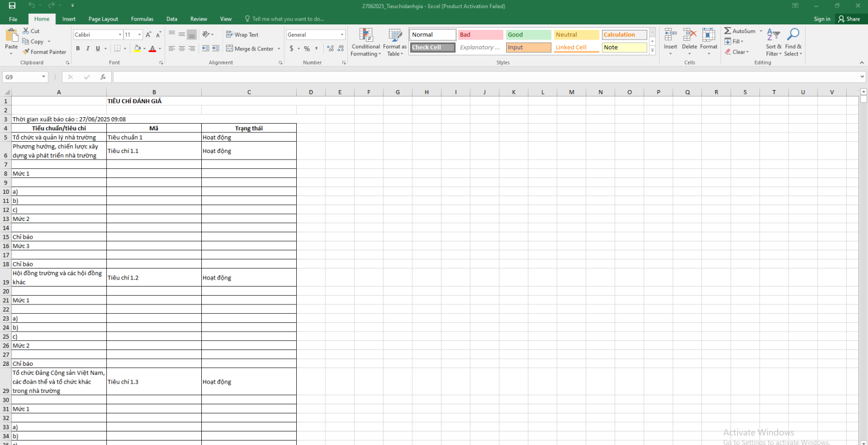Screen dimensions: 868x445
Task: Open the General number format dropdown
Action: pos(342,35)
